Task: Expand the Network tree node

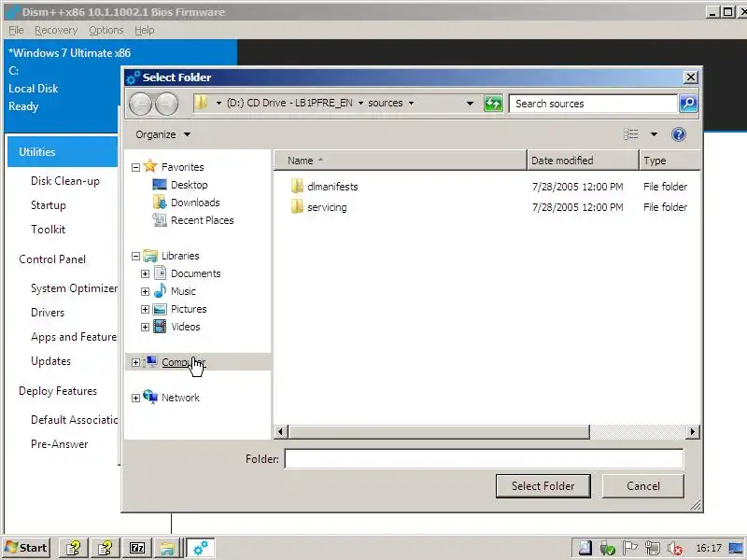Action: pos(135,399)
